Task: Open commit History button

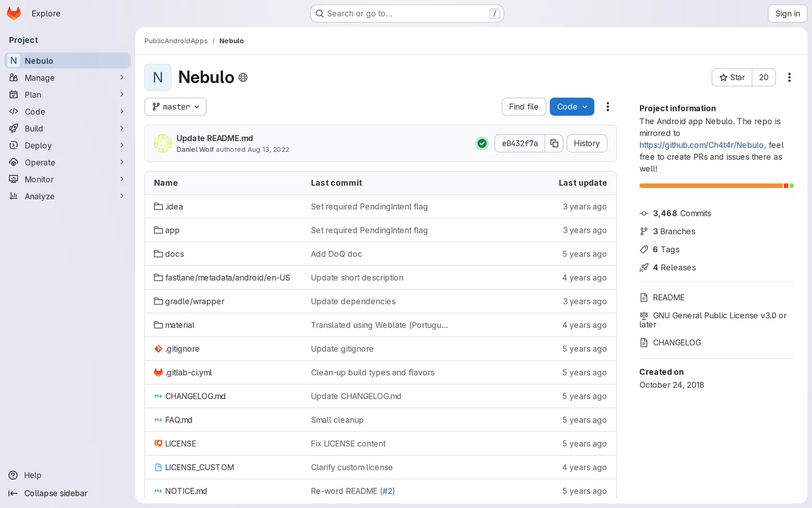Action: (x=587, y=143)
